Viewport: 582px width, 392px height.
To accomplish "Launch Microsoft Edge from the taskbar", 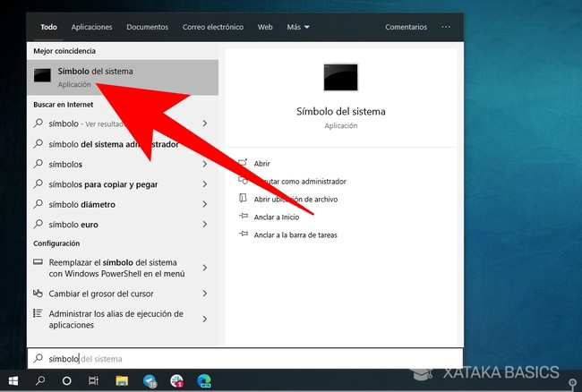I will [204, 381].
